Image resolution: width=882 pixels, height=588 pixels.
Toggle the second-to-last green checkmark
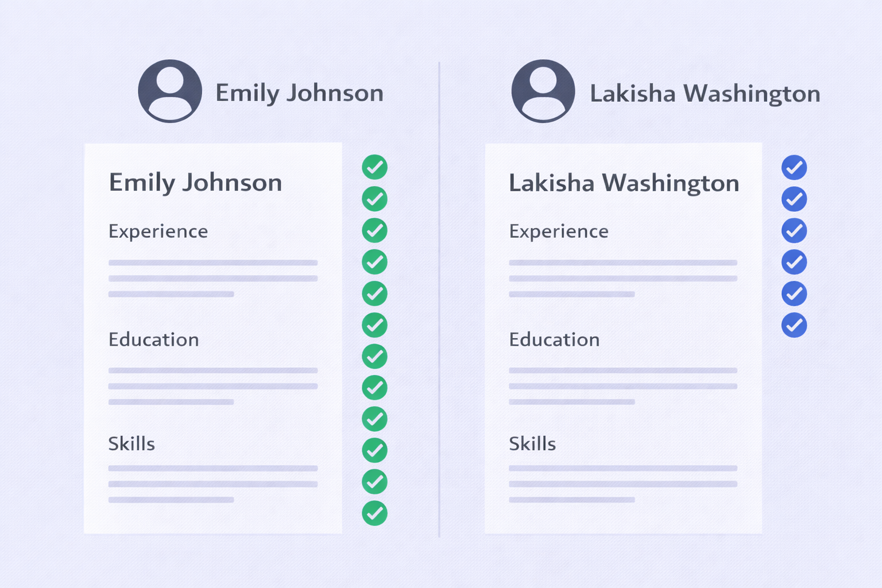374,482
